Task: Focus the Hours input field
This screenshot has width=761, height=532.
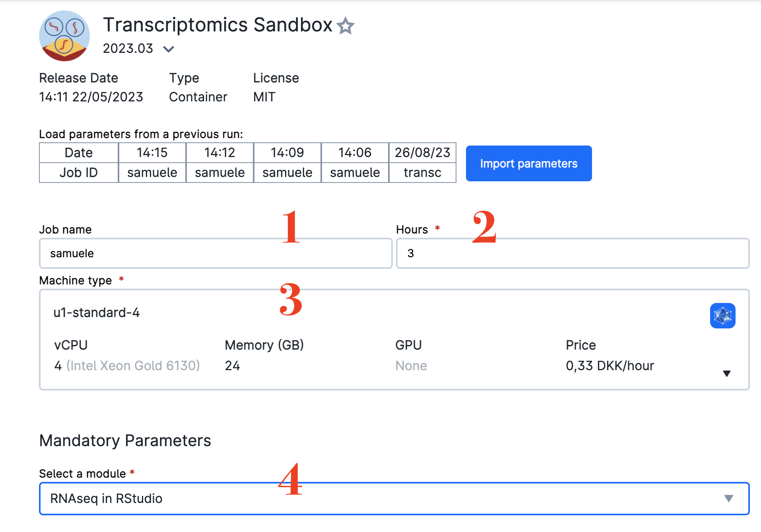Action: [x=573, y=253]
